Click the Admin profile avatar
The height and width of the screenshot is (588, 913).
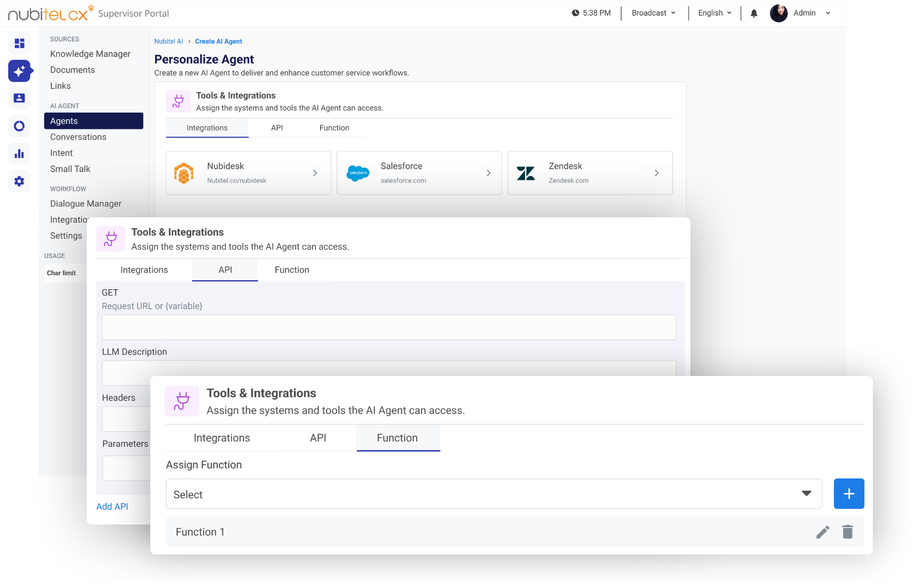click(778, 13)
